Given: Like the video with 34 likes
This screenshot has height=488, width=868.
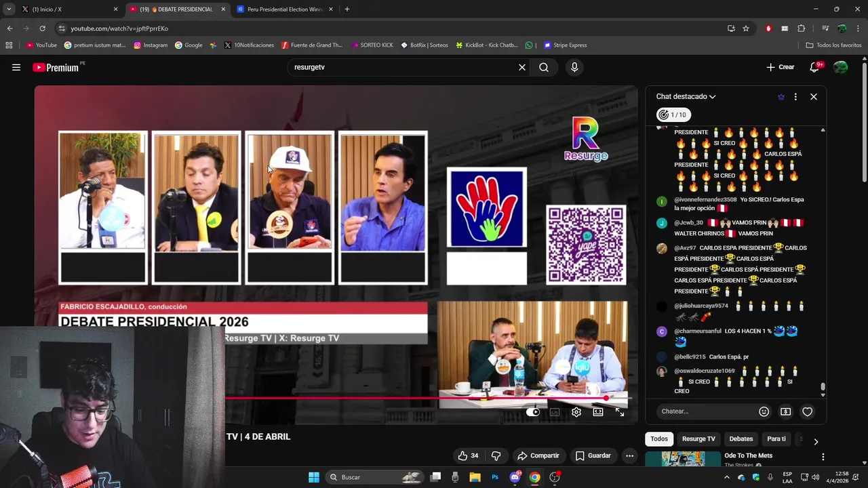Looking at the screenshot, I should [x=468, y=456].
